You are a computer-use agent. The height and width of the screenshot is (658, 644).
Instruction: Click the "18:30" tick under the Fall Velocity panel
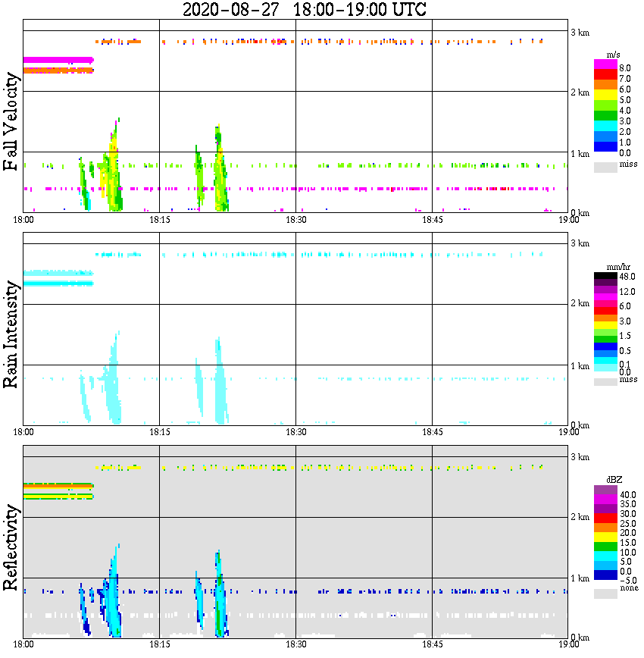coord(296,220)
